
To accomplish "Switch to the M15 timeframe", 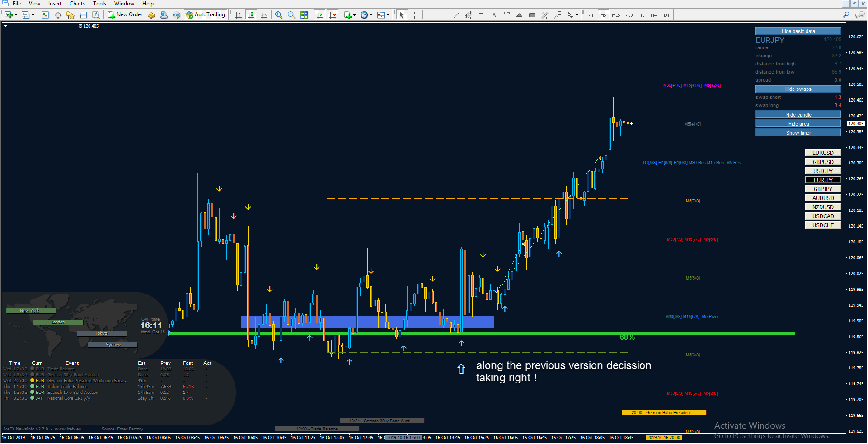I will click(x=616, y=15).
